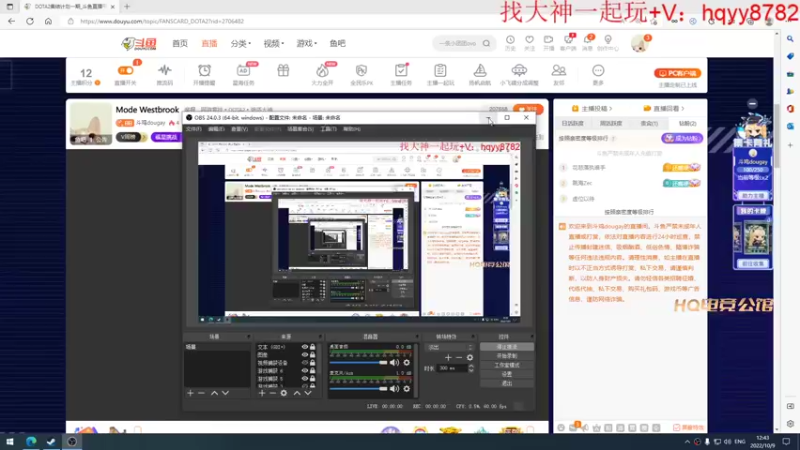Image resolution: width=800 pixels, height=450 pixels.
Task: Move scene up with arrow icon
Action: pyautogui.click(x=214, y=393)
